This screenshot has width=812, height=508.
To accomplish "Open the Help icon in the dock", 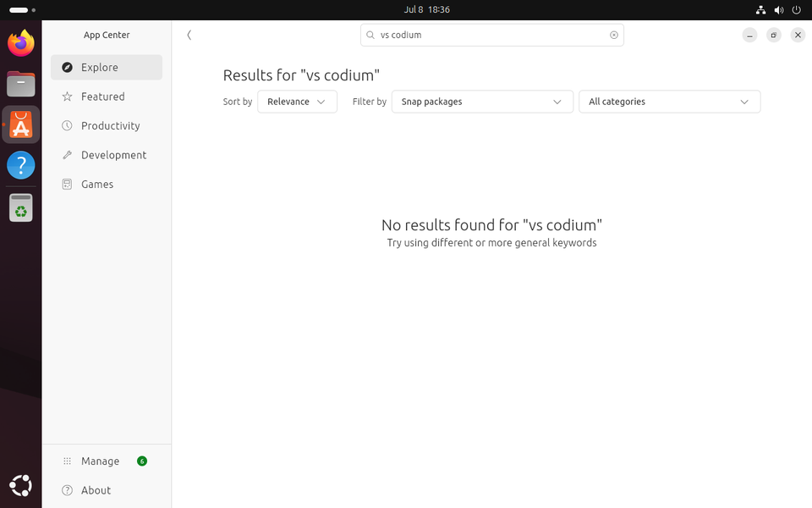I will [x=20, y=165].
